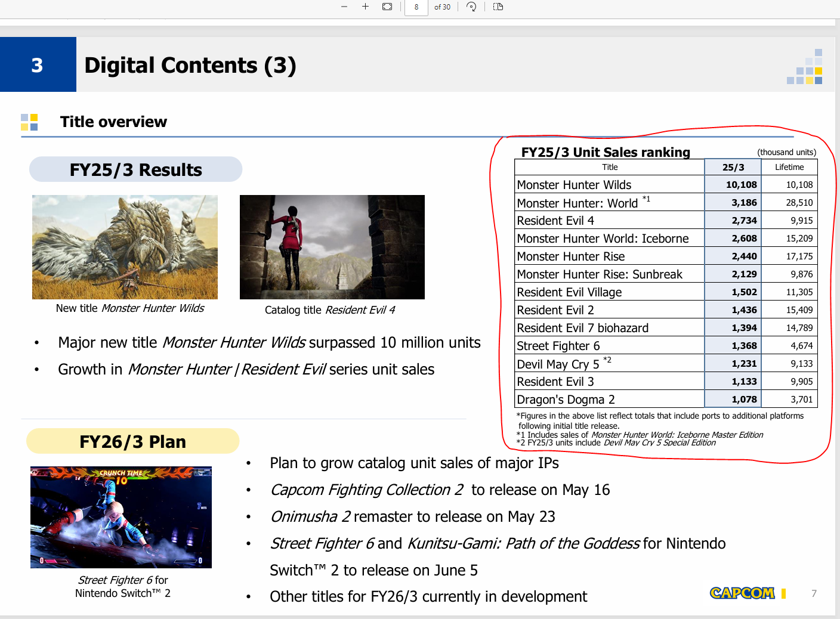Image resolution: width=840 pixels, height=619 pixels.
Task: Click 'Dragon's Dogma 2' row title
Action: click(x=566, y=400)
